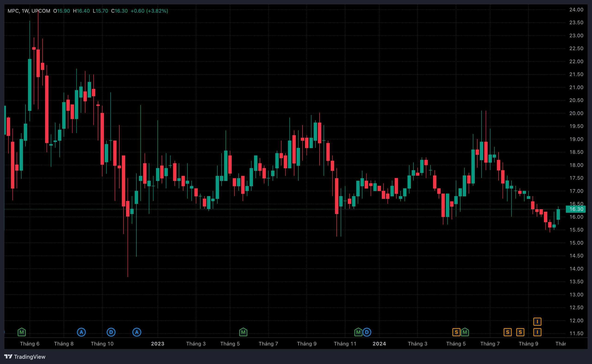Click the 14.00 price axis label

[576, 269]
